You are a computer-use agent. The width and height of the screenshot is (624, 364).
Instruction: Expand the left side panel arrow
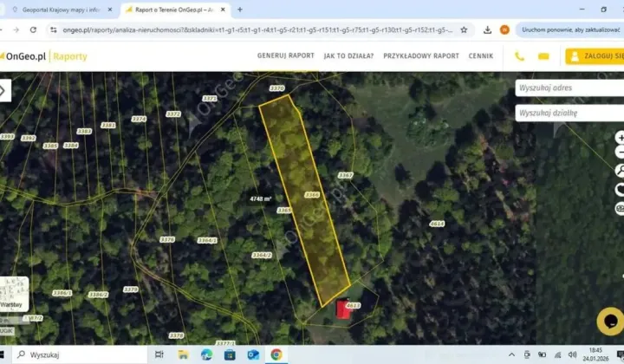(4, 91)
